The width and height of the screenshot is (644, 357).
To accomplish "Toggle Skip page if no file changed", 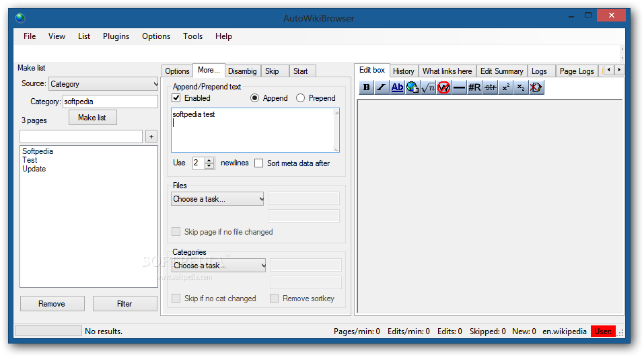I will click(x=176, y=232).
